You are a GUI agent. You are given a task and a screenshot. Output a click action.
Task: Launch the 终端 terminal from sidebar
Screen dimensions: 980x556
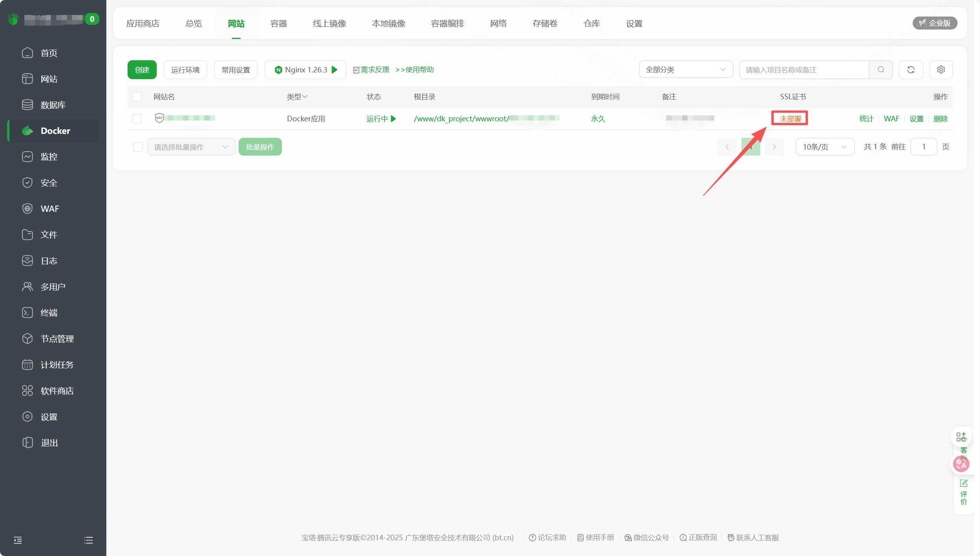click(x=49, y=312)
